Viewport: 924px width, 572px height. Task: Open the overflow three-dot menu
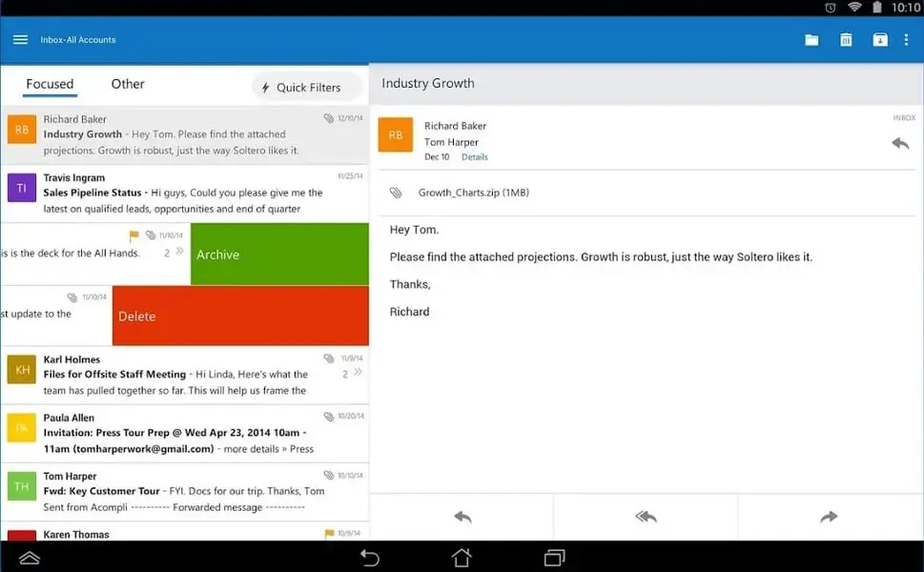(x=908, y=40)
